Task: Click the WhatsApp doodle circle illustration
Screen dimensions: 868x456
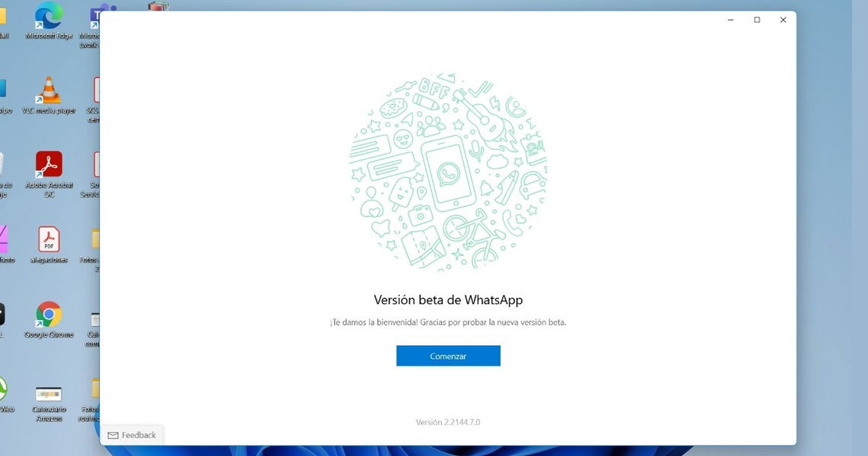Action: point(448,172)
